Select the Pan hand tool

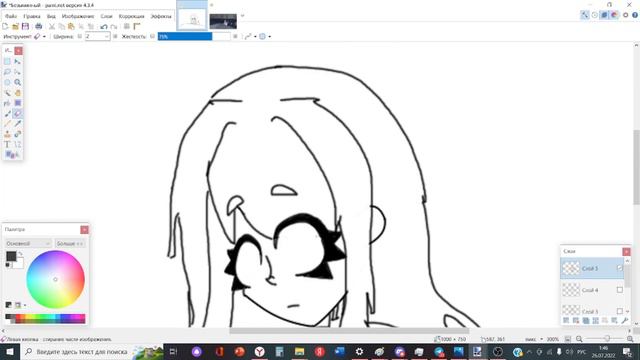18,93
